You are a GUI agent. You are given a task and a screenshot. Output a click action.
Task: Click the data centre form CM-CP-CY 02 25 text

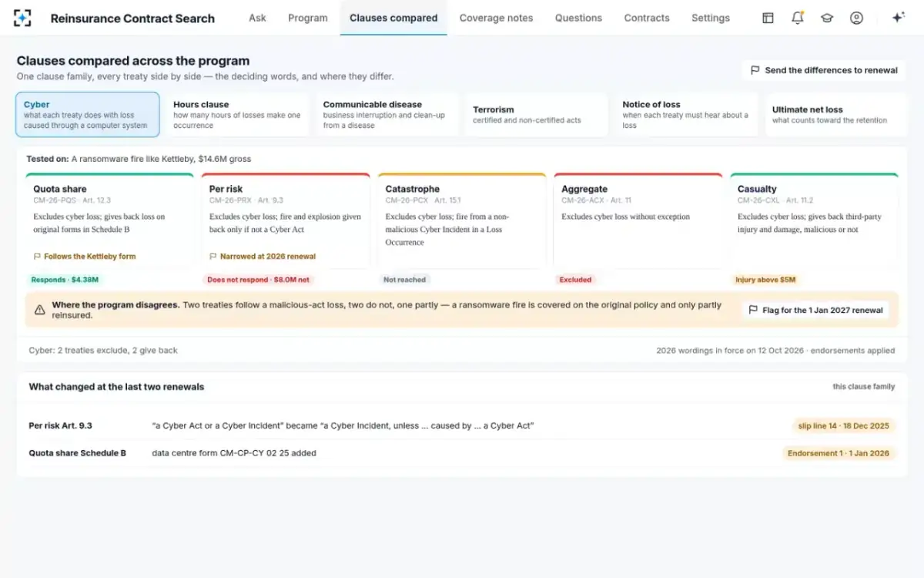click(x=234, y=453)
